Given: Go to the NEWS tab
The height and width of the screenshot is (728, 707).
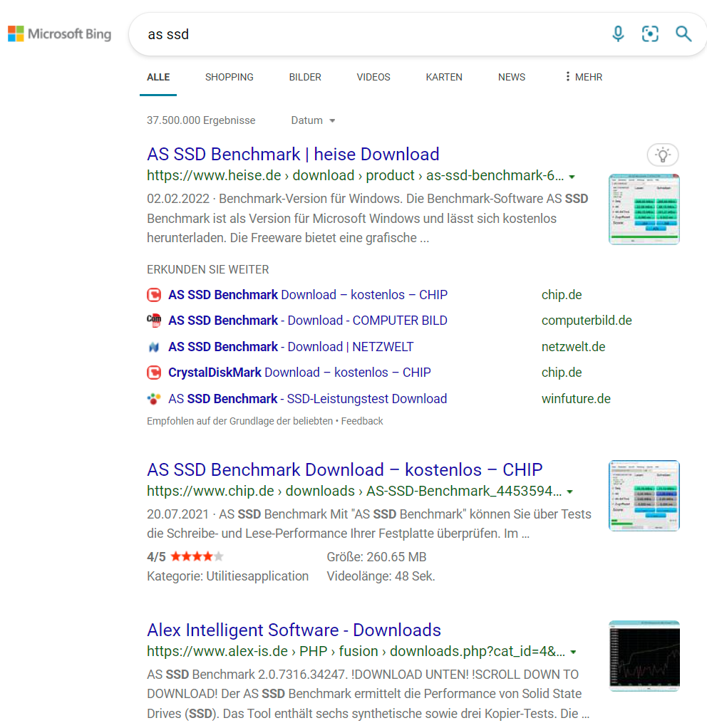Looking at the screenshot, I should click(512, 77).
